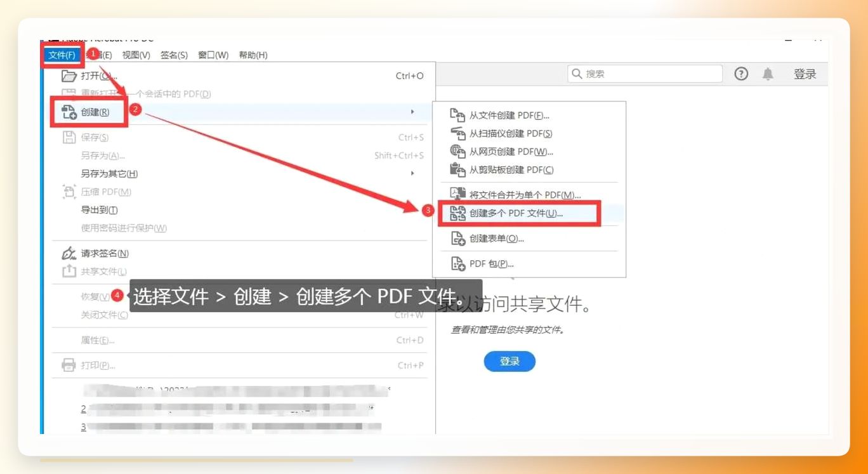This screenshot has height=474, width=868.
Task: Click the PDF 包 icon
Action: click(x=457, y=263)
